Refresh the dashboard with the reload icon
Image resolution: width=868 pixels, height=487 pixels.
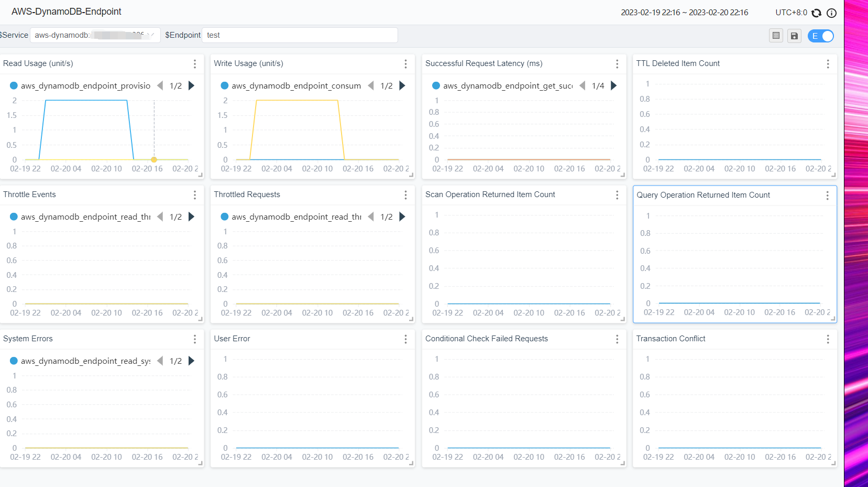click(816, 13)
